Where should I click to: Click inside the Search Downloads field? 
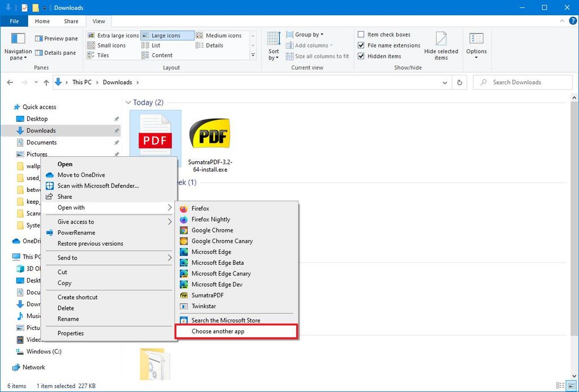(523, 82)
